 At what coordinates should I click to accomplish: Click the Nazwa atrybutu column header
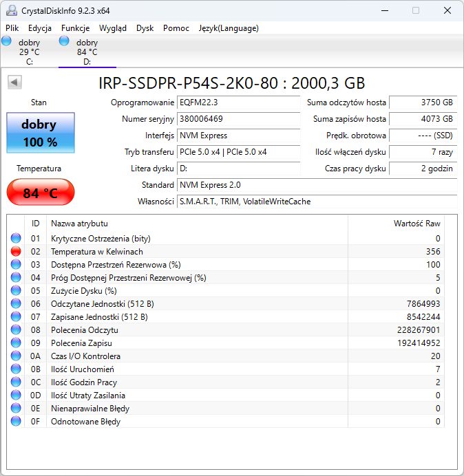[x=197, y=224]
